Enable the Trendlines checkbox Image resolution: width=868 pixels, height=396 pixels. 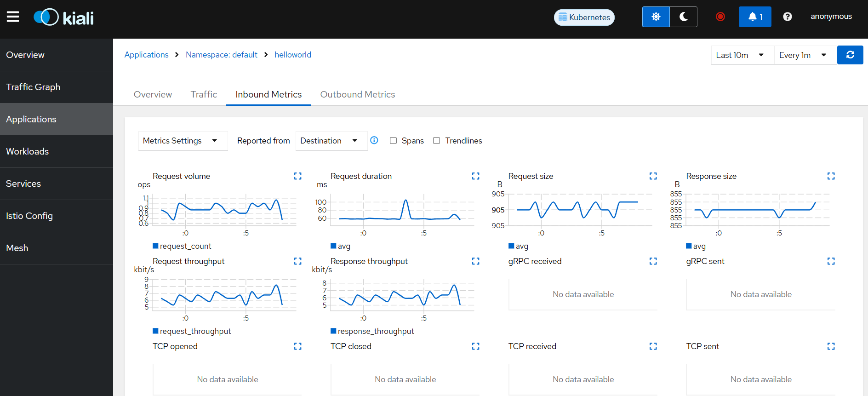pyautogui.click(x=437, y=141)
